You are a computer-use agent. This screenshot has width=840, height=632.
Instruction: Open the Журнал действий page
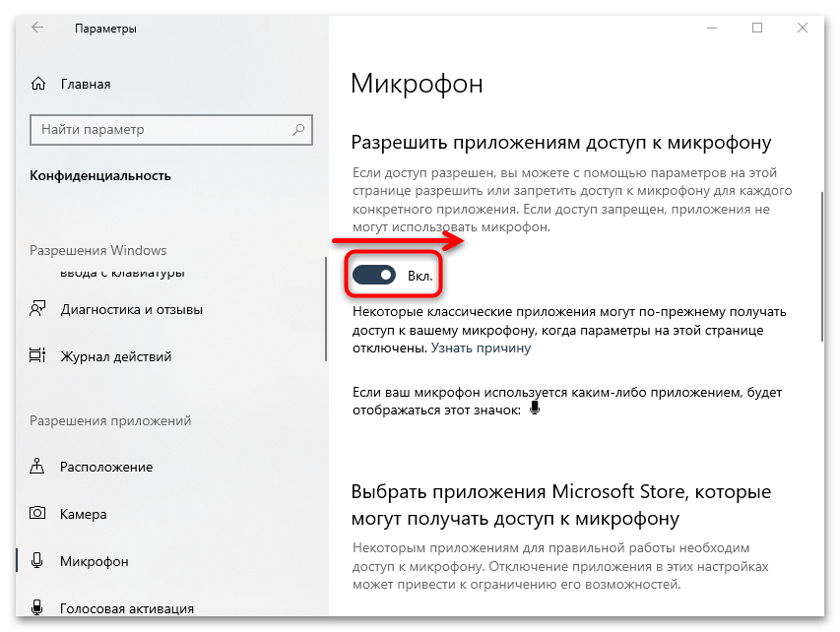116,356
